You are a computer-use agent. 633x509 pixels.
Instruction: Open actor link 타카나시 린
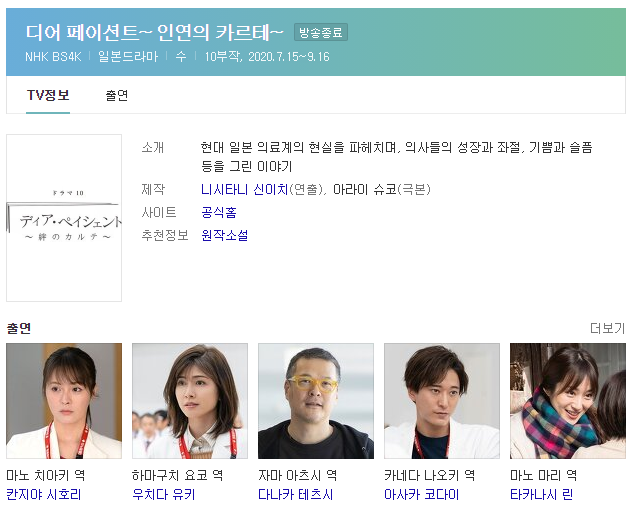541,494
